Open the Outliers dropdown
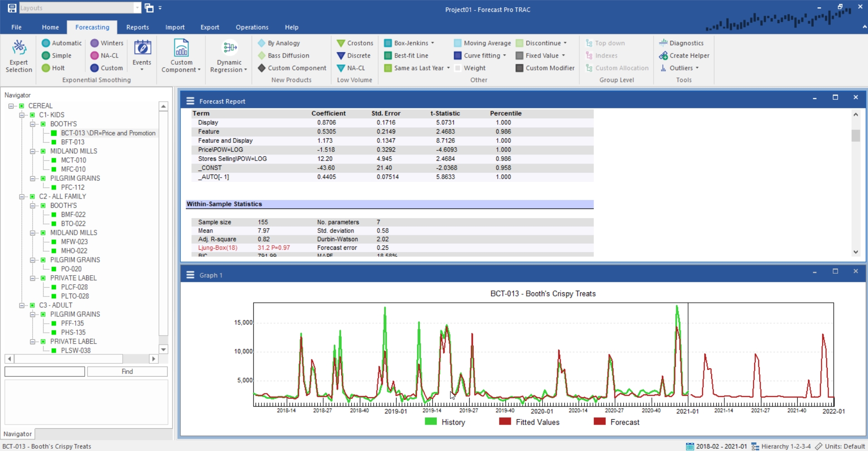The height and width of the screenshot is (451, 868). pyautogui.click(x=697, y=68)
